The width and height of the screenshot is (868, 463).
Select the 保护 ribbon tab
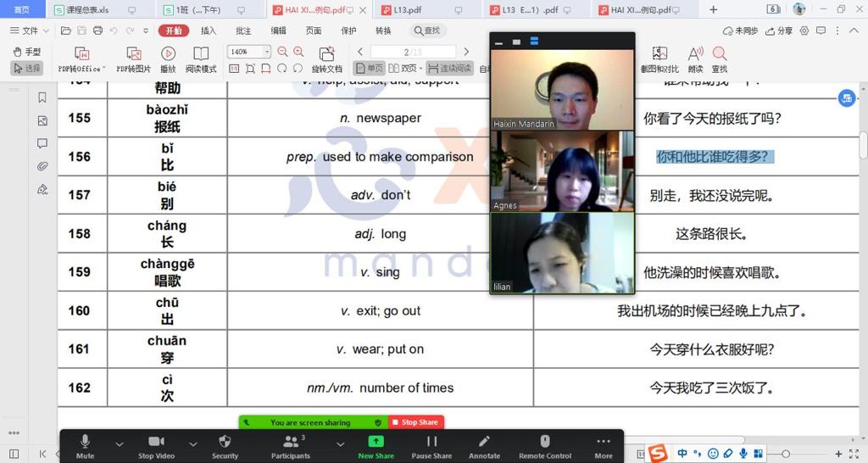click(348, 31)
